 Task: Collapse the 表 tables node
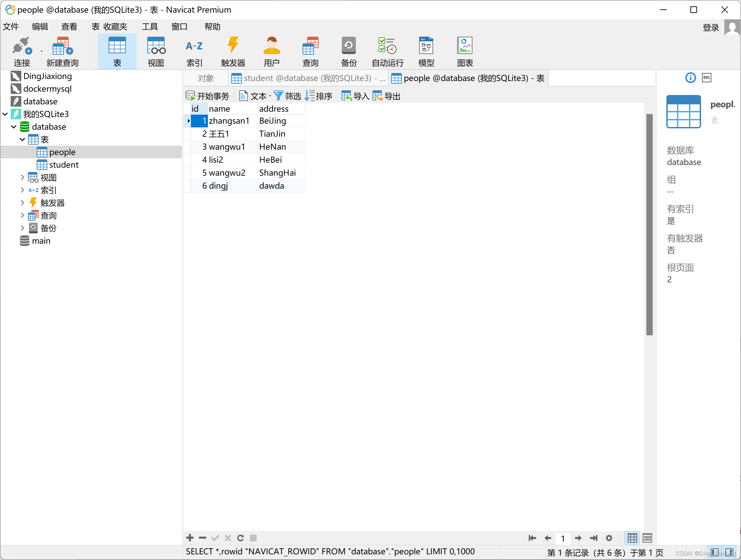click(22, 139)
